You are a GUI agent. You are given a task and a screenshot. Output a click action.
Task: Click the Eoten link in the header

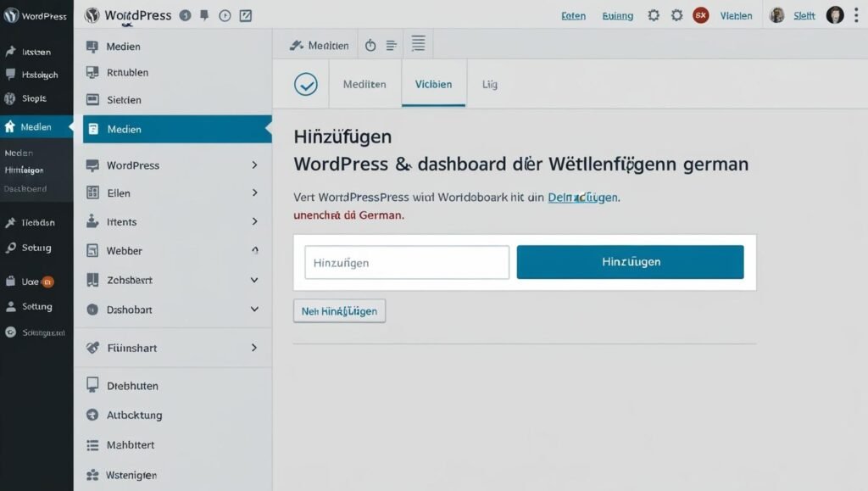tap(574, 15)
